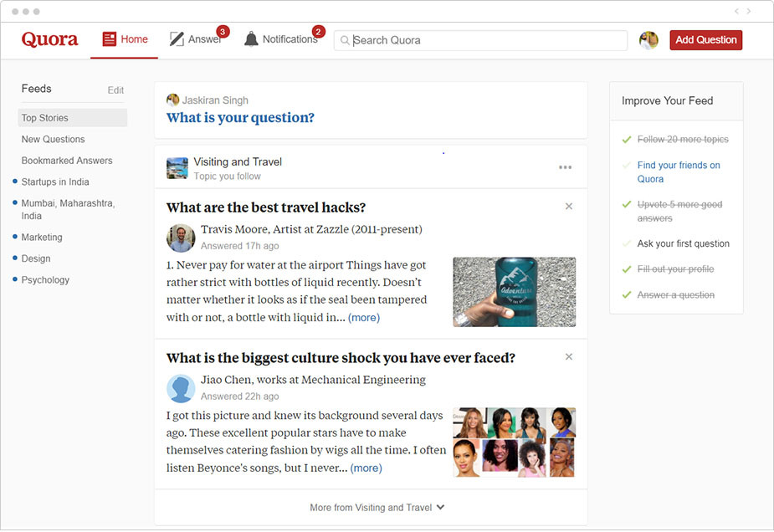Click Jiao Chen's avatar icon
Viewport: 774px width, 532px height.
[x=181, y=388]
